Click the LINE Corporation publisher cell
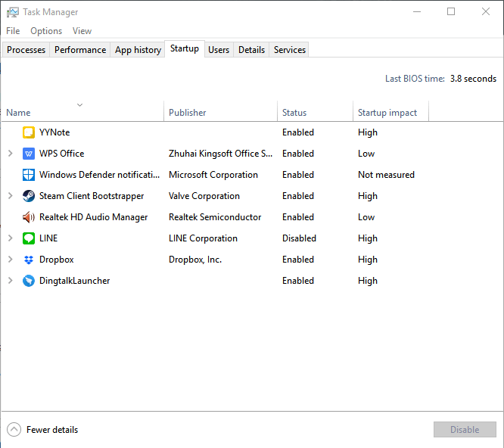Screen dimensions: 504x448 point(203,238)
